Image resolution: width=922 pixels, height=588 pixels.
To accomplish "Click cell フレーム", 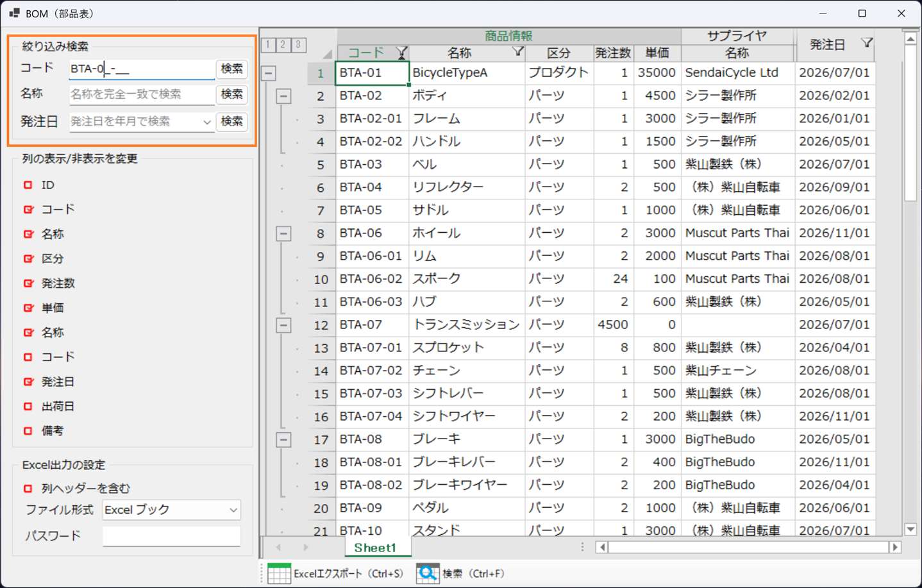I will 467,119.
